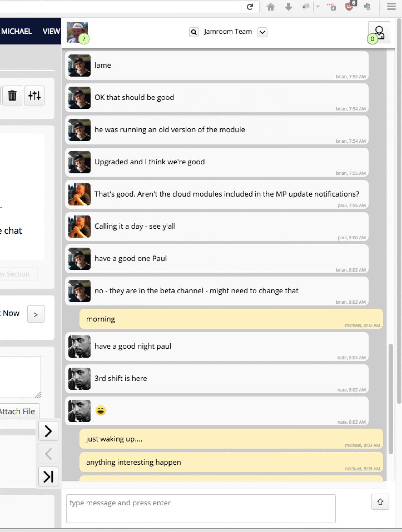Click the 'That's good. Aren't the cloud modules' message

217,194
